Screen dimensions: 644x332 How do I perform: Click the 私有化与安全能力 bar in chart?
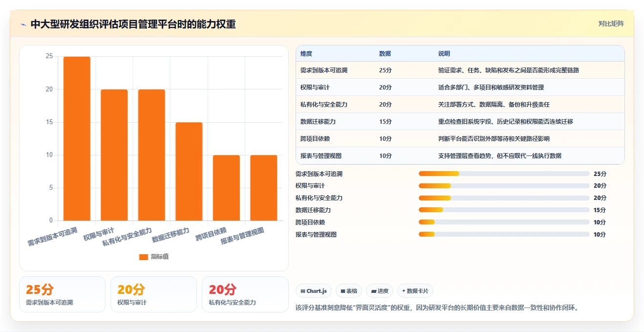(151, 155)
